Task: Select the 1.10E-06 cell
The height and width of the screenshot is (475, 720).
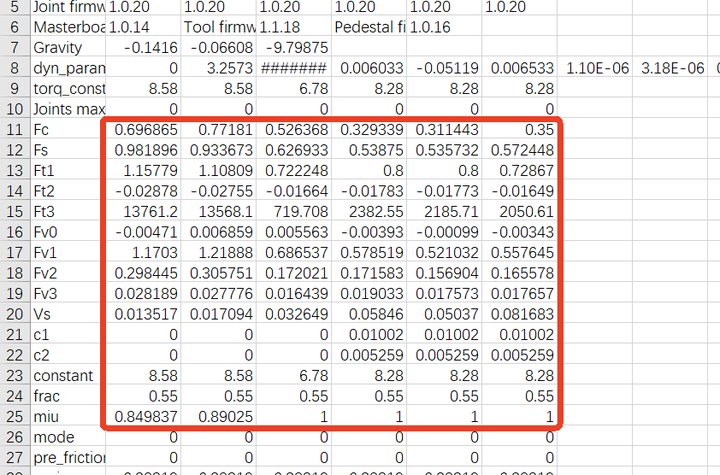Action: click(x=596, y=69)
